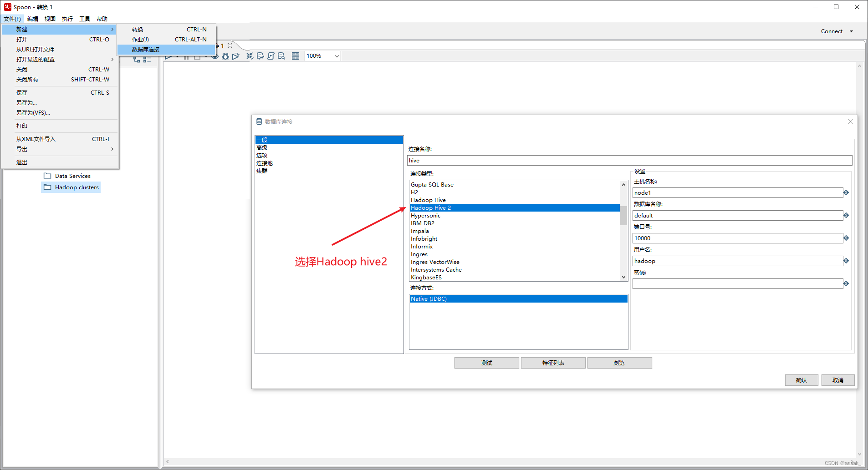Screen dimensions: 868x470
Task: Click the verify transformation icon
Action: point(250,56)
